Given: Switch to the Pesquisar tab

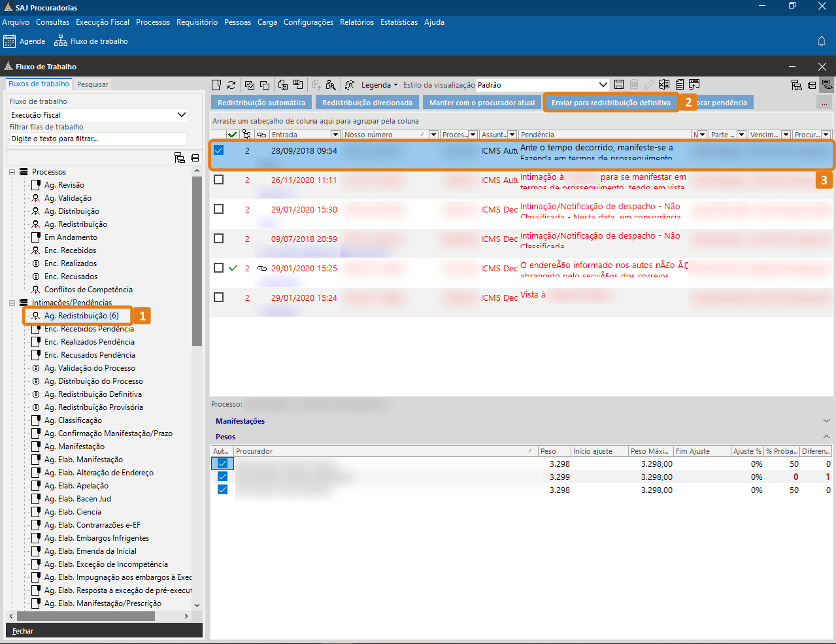Looking at the screenshot, I should click(x=93, y=84).
